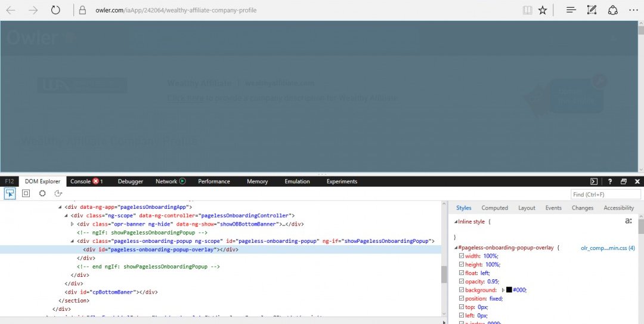The width and height of the screenshot is (644, 324).
Task: Collapse the Inline style section
Action: coord(456,221)
